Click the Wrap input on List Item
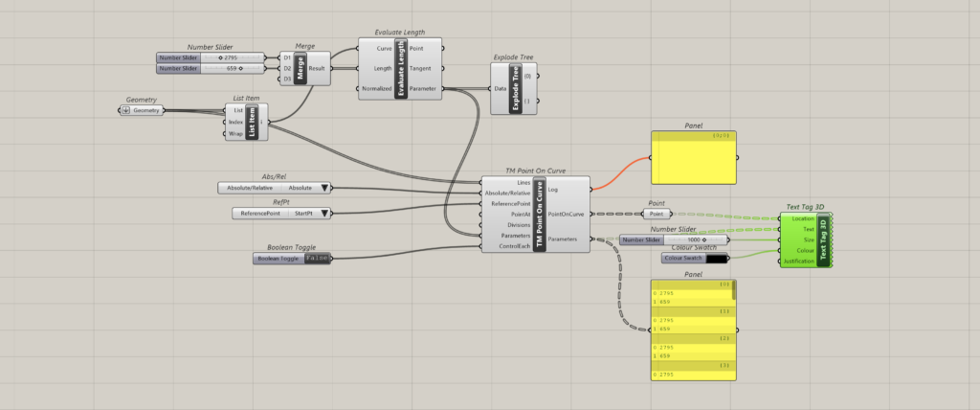This screenshot has width=980, height=410. pos(233,134)
